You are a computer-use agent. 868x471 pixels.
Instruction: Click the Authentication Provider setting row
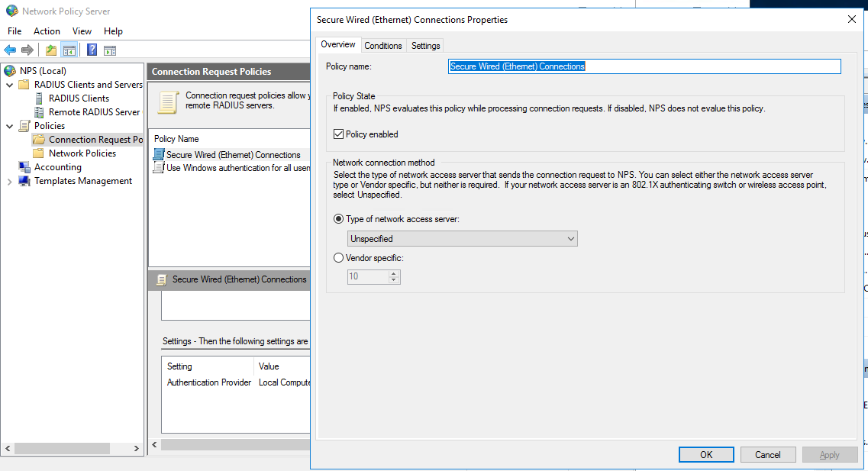[x=209, y=382]
